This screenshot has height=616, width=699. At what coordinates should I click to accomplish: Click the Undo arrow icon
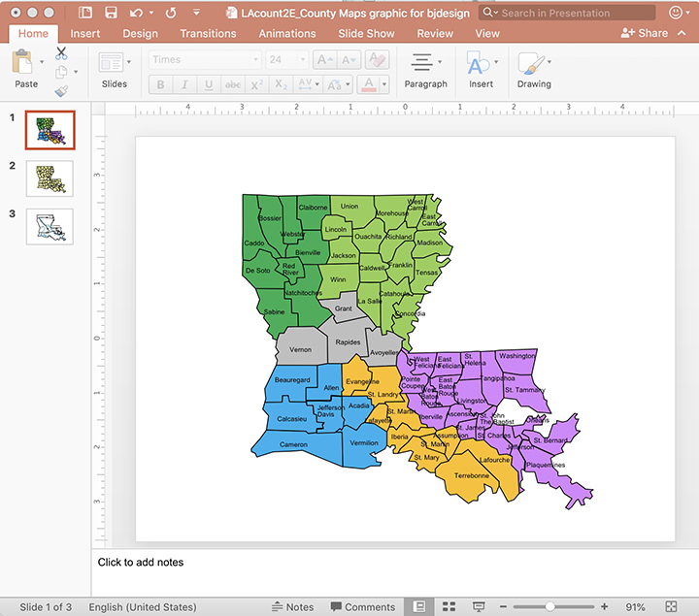(x=136, y=13)
